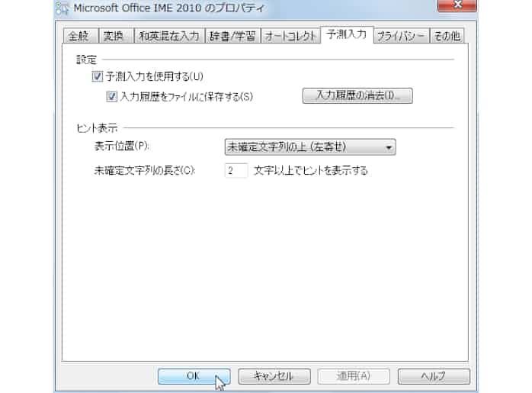Switch to the 全般 tab

79,36
